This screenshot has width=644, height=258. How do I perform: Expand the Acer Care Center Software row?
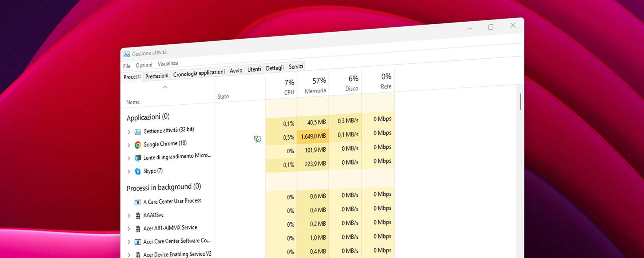pos(129,242)
